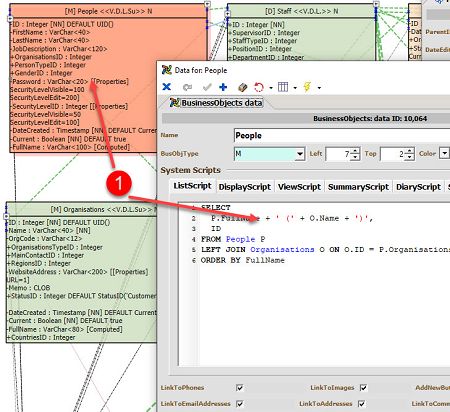
Task: Click the table grid view icon
Action: pos(283,87)
